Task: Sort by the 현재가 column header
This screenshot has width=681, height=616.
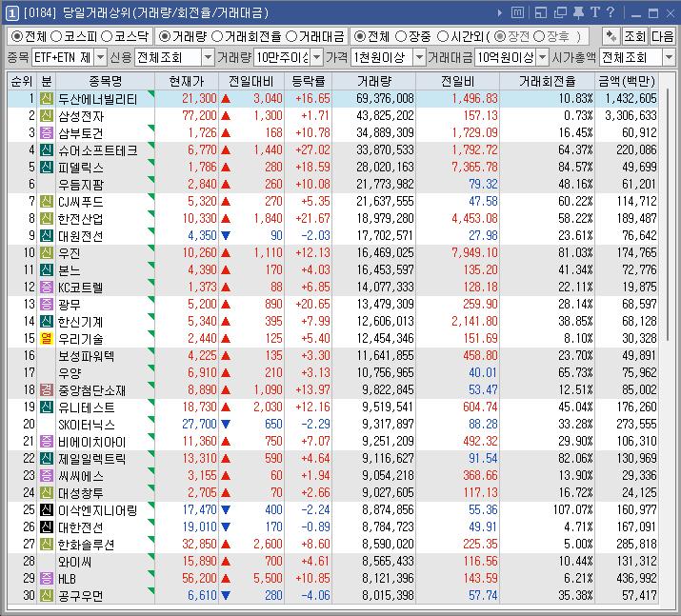Action: [x=187, y=81]
